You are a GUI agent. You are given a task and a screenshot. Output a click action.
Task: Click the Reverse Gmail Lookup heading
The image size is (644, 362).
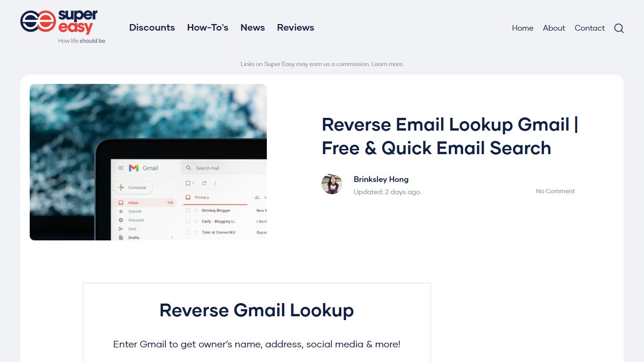(256, 310)
